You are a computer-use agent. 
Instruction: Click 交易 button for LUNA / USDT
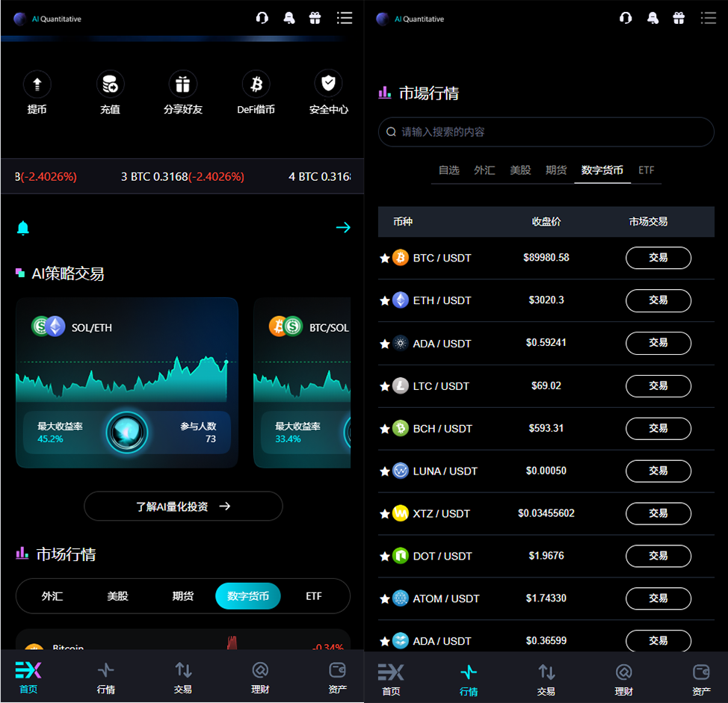point(658,471)
